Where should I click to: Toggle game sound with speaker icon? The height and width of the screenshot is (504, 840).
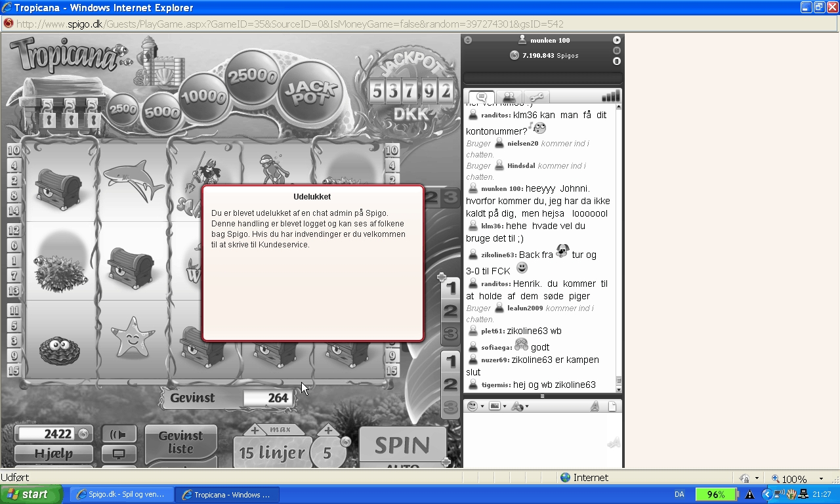119,434
